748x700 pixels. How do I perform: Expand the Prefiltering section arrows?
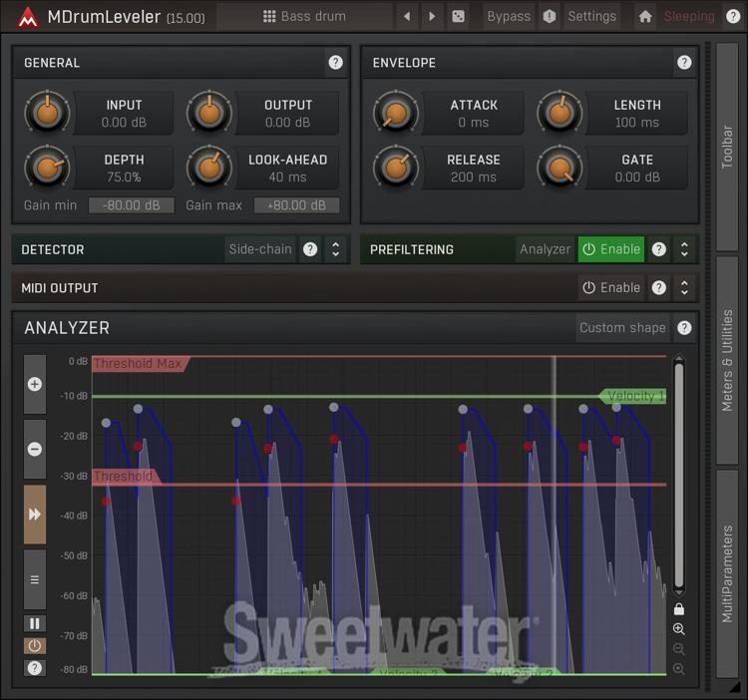(x=684, y=249)
